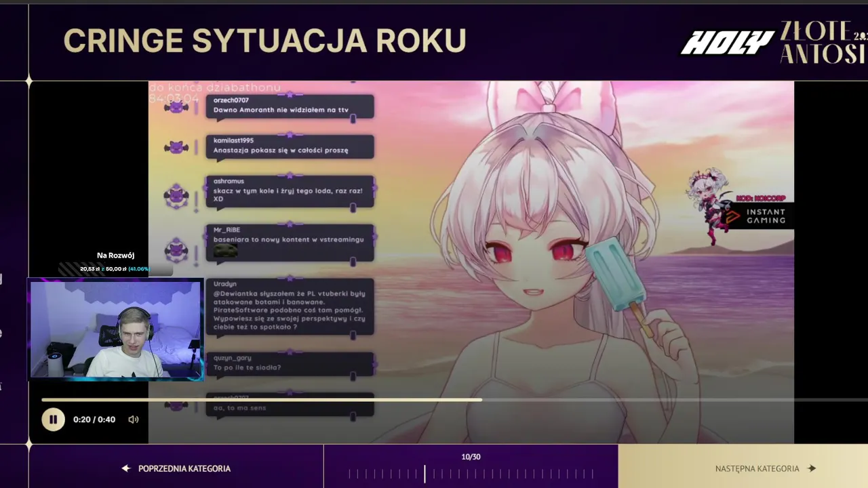The height and width of the screenshot is (488, 868).
Task: Click the right arrow beside Następna Kategoria
Action: point(812,468)
